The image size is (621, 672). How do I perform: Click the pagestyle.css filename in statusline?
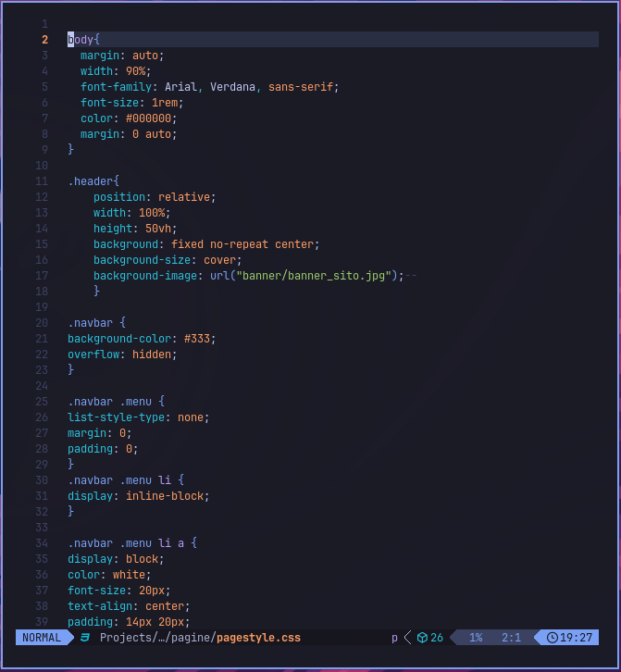[258, 637]
